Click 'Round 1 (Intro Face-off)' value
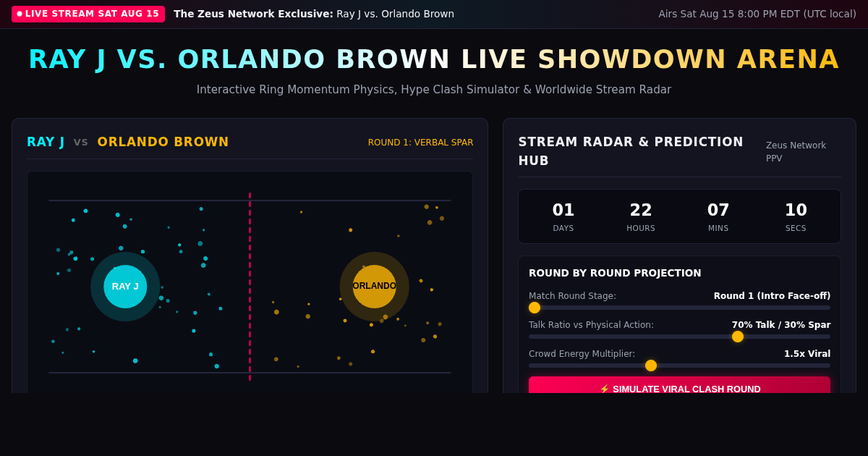Image resolution: width=868 pixels, height=456 pixels. (x=772, y=296)
